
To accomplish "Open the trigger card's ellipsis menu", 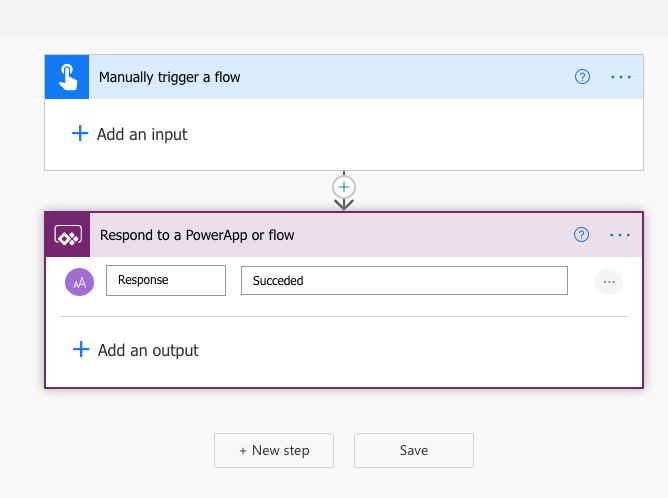I will pos(621,77).
